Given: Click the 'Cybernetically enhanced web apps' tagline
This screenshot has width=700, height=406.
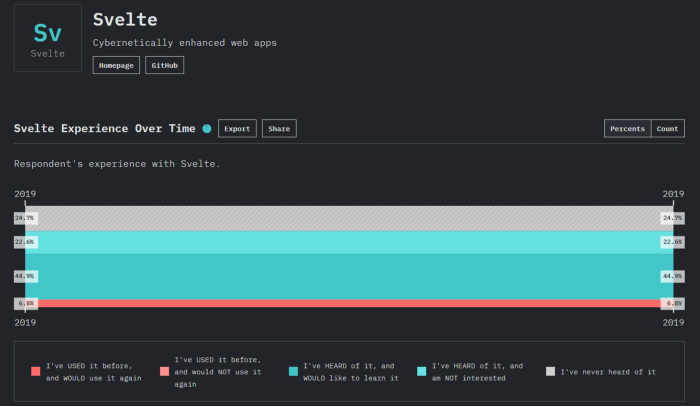Looking at the screenshot, I should (x=185, y=43).
